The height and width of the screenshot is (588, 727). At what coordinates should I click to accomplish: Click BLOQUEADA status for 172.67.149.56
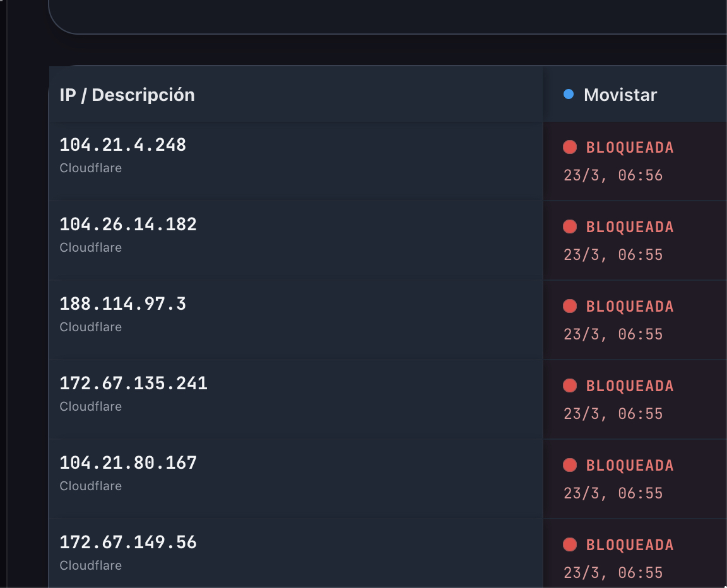click(630, 545)
